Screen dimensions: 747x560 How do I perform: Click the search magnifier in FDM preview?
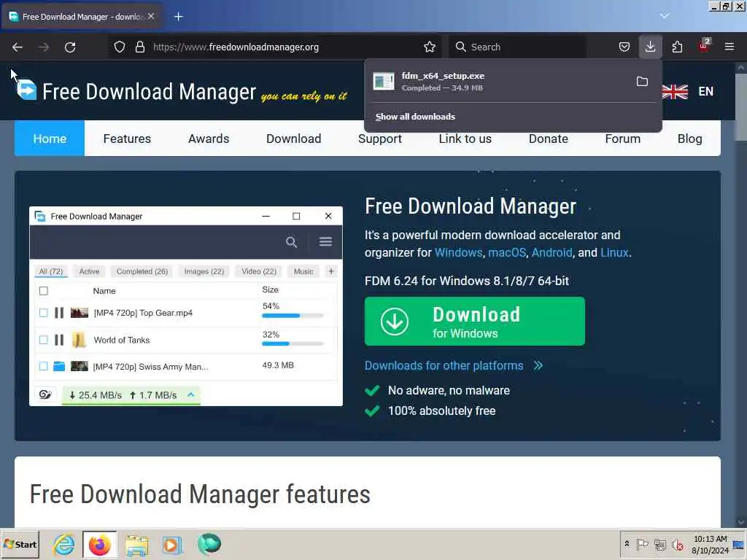click(x=291, y=242)
